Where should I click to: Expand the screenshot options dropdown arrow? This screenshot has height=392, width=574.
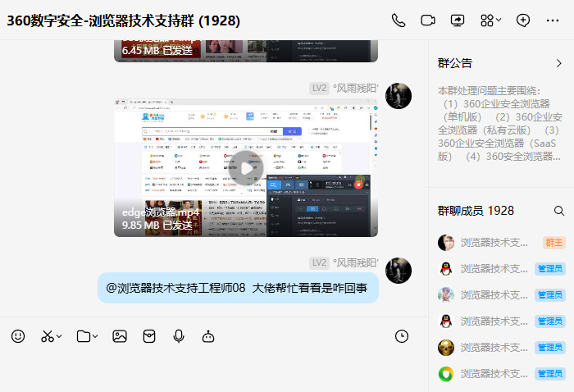coord(59,336)
